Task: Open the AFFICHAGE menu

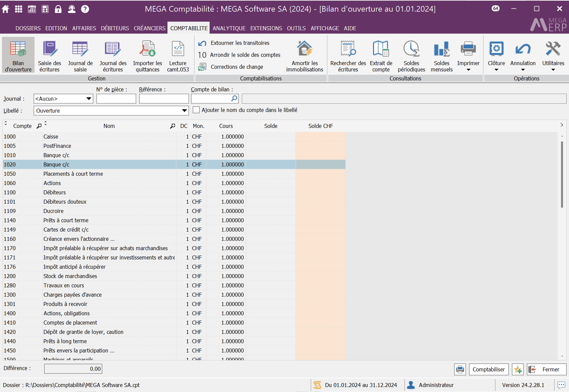Action: coord(325,28)
